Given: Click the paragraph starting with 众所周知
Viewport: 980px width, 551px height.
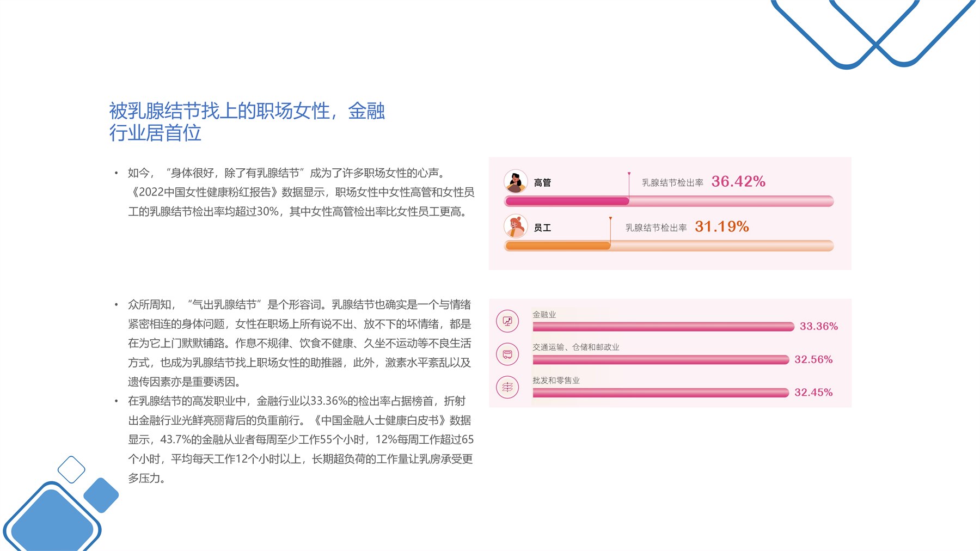Looking at the screenshot, I should tap(300, 343).
